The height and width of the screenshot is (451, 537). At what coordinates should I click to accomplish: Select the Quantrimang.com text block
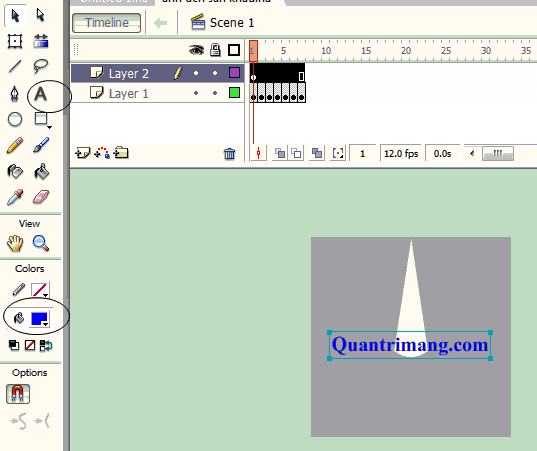coord(410,345)
